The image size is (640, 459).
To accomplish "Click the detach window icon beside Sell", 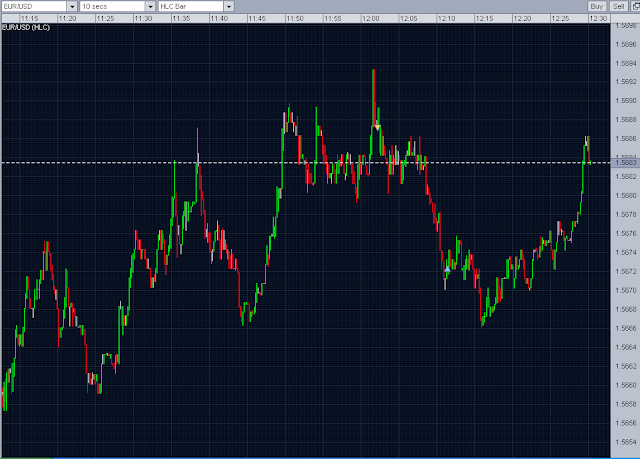I will [636, 7].
